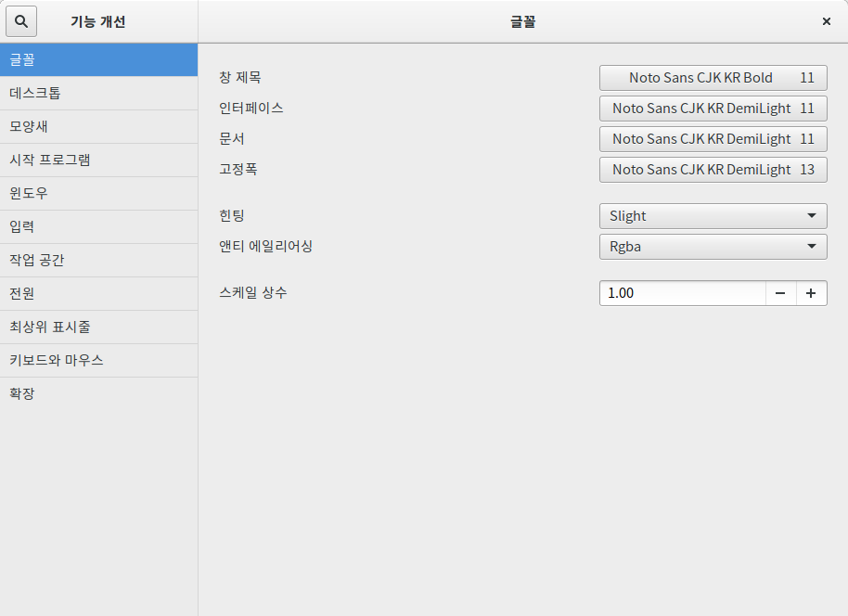Open the search icon in the header bar
The width and height of the screenshot is (848, 616).
click(20, 20)
